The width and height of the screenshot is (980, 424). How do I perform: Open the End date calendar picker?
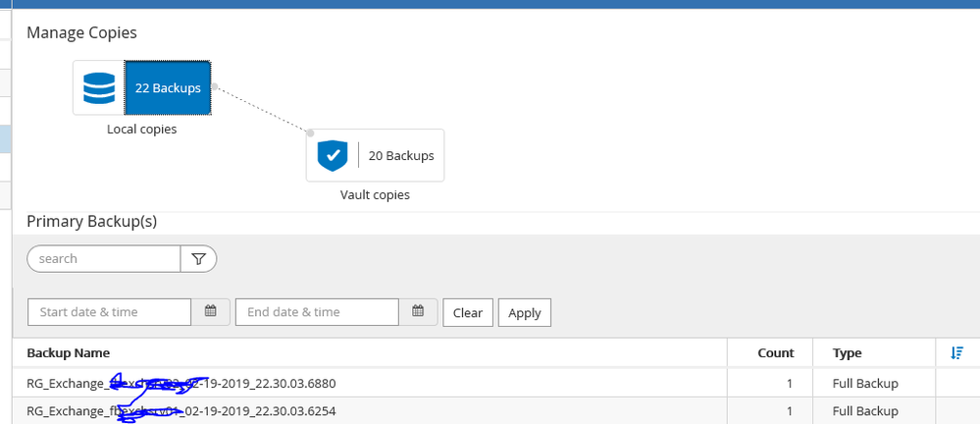[418, 312]
